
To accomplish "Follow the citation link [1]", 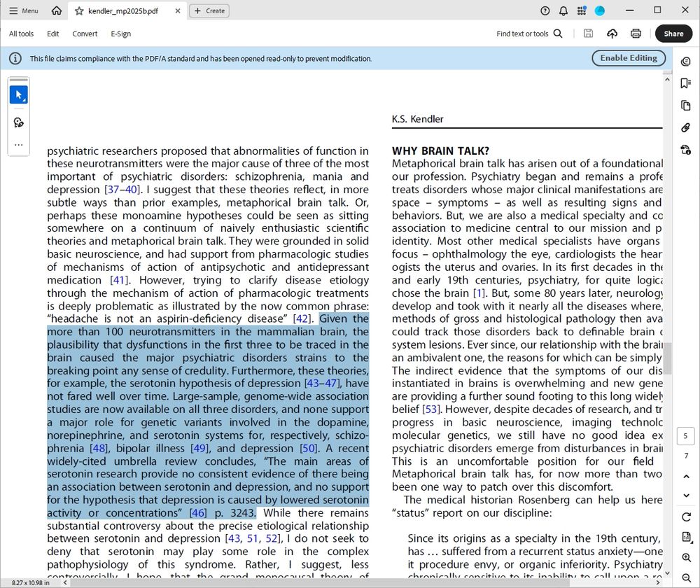I will [480, 293].
